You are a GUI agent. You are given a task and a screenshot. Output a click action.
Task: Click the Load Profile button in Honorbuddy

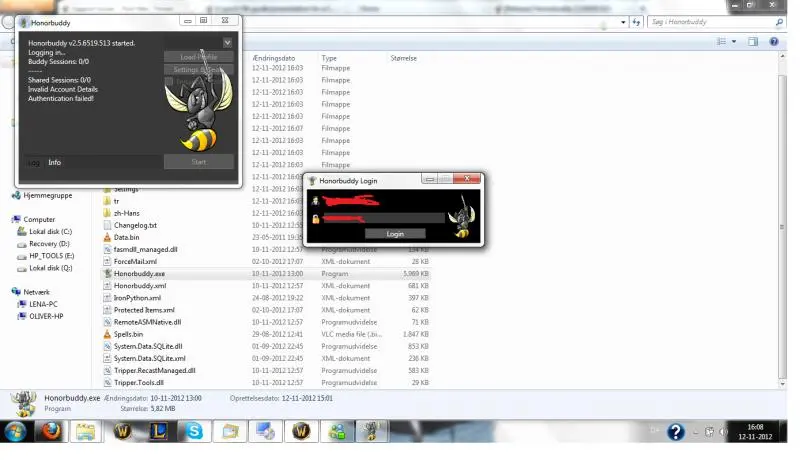[198, 57]
